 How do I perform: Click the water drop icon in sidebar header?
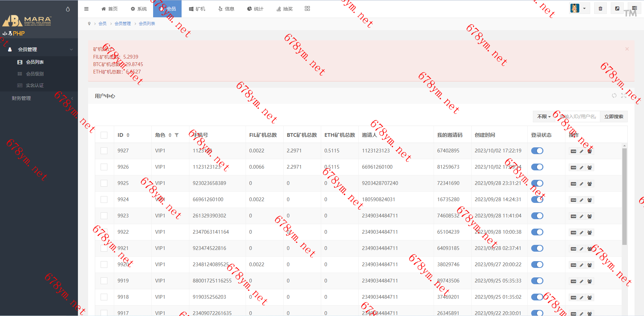(x=68, y=9)
